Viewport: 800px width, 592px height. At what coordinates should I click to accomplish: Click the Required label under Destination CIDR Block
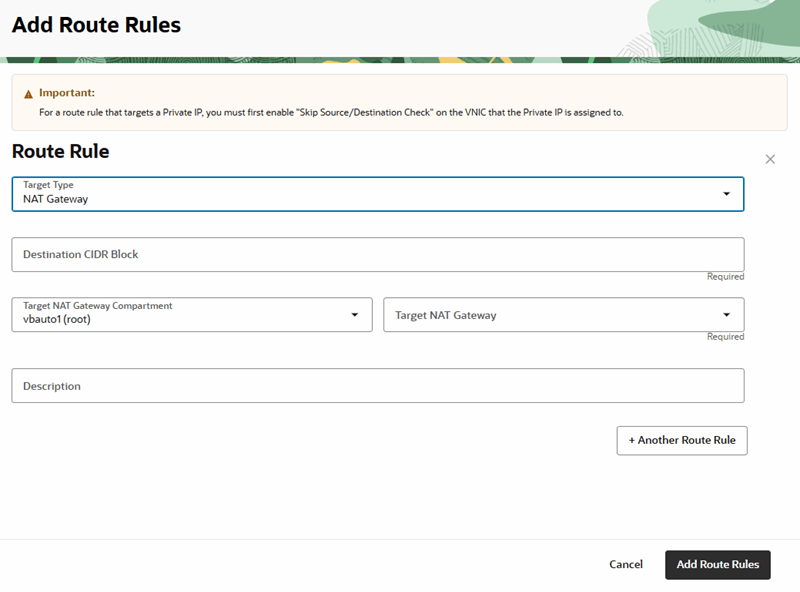[727, 276]
